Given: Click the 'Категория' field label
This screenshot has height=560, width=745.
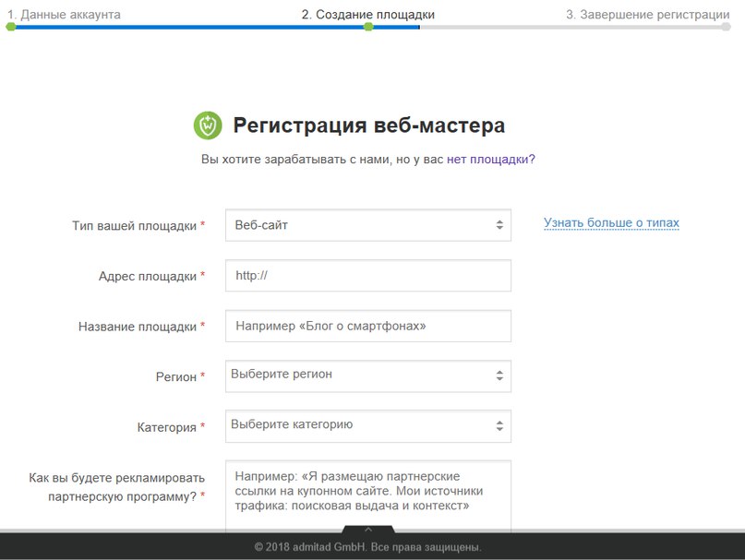Looking at the screenshot, I should point(167,427).
